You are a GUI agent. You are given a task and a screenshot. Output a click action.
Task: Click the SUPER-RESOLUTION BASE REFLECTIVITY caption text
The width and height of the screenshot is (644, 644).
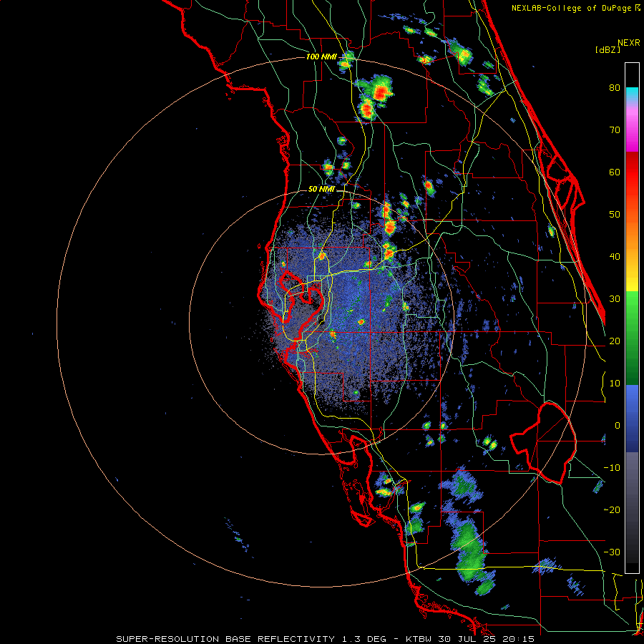[x=225, y=639]
